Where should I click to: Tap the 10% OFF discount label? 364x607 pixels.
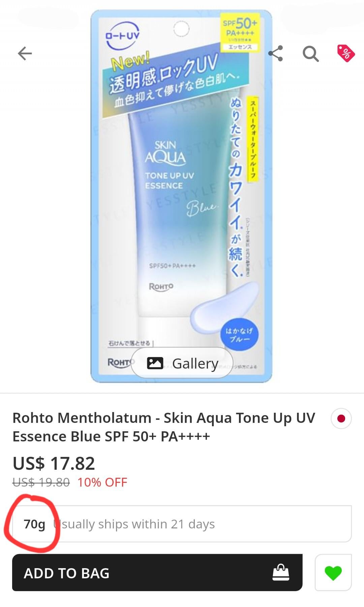102,482
